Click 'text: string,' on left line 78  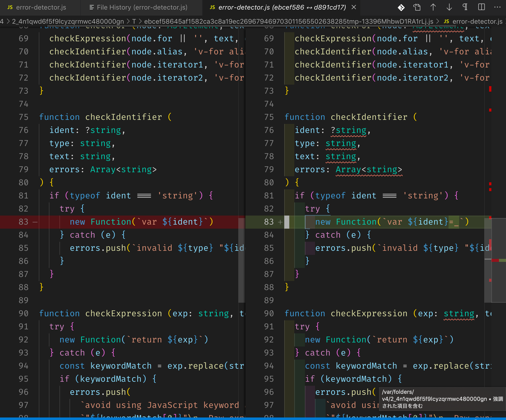pos(82,156)
